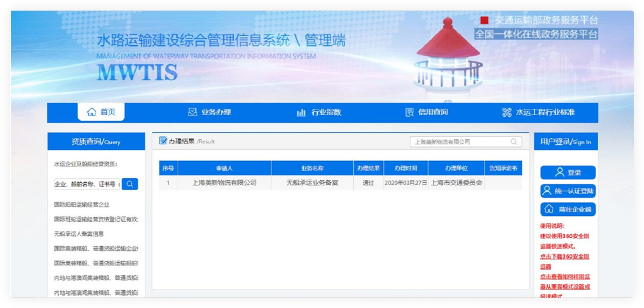This screenshot has width=644, height=308.
Task: Click the 办理结果 edit icon
Action: pos(163,141)
